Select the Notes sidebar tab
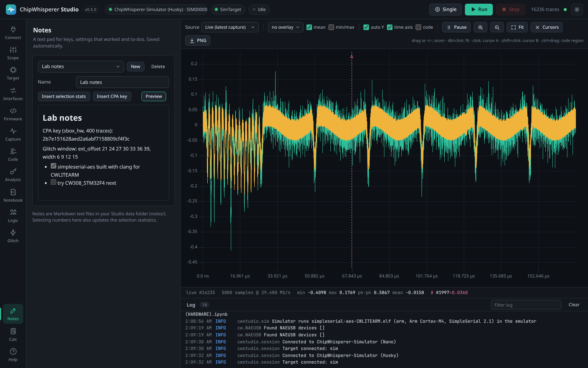The image size is (588, 368). [x=13, y=314]
